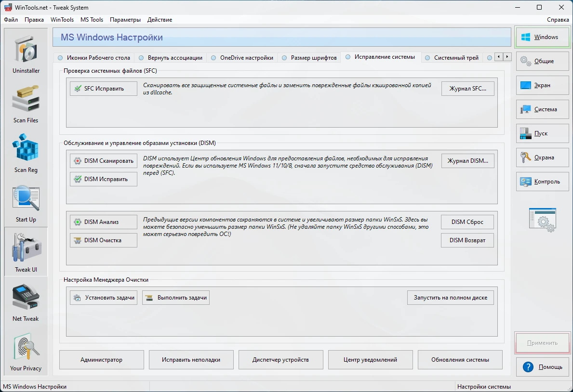Image resolution: width=573 pixels, height=392 pixels.
Task: Open the Общие settings category
Action: coord(542,61)
